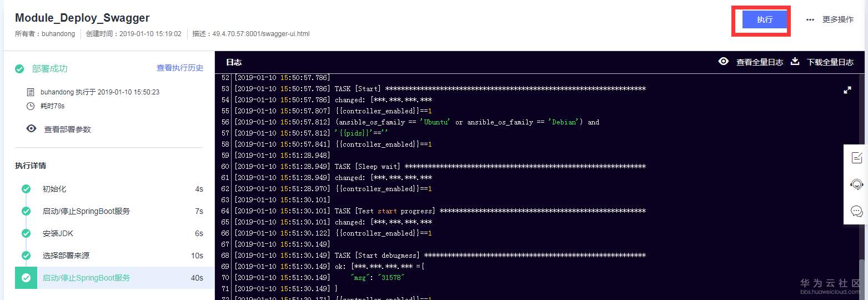Click the title Module_Deploy_Swagger
Image resolution: width=868 pixels, height=300 pixels.
82,18
